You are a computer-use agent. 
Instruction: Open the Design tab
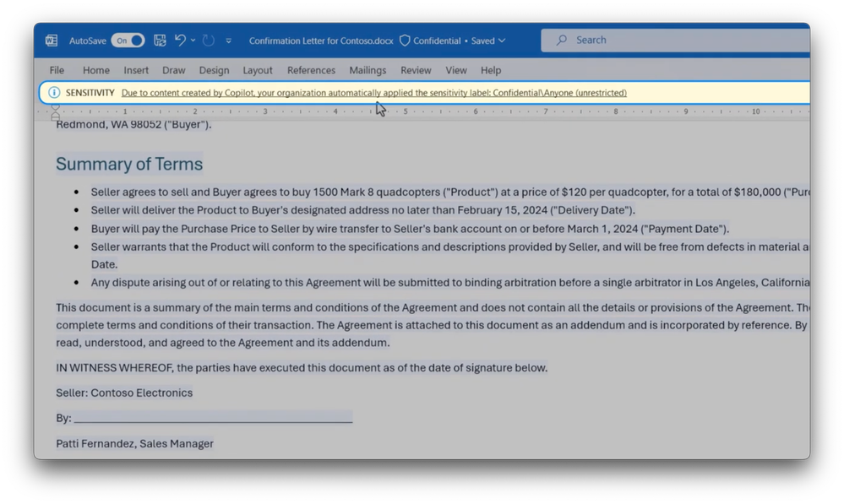214,70
